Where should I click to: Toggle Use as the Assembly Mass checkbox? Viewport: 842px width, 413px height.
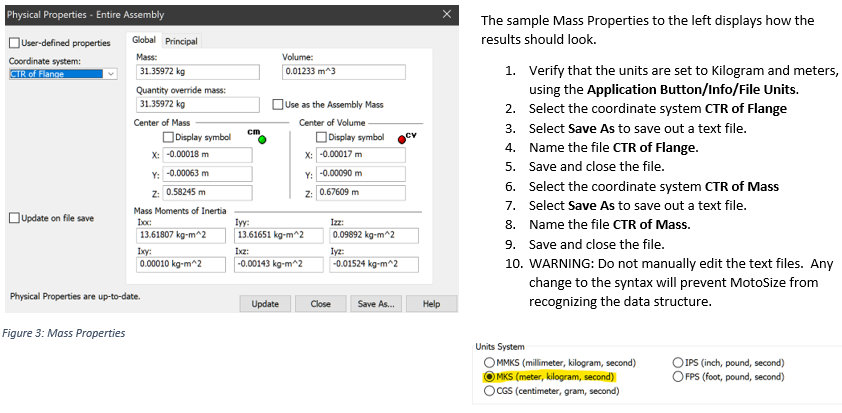pos(278,104)
